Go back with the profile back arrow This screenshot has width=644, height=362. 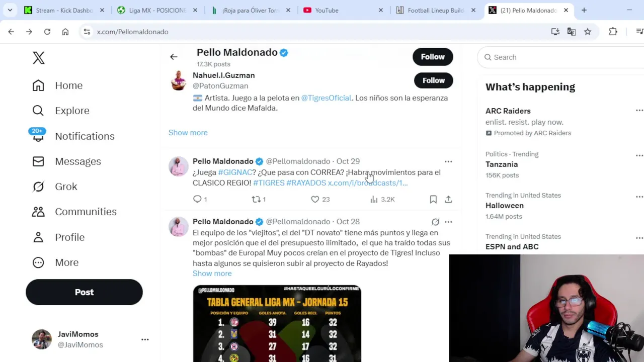174,57
